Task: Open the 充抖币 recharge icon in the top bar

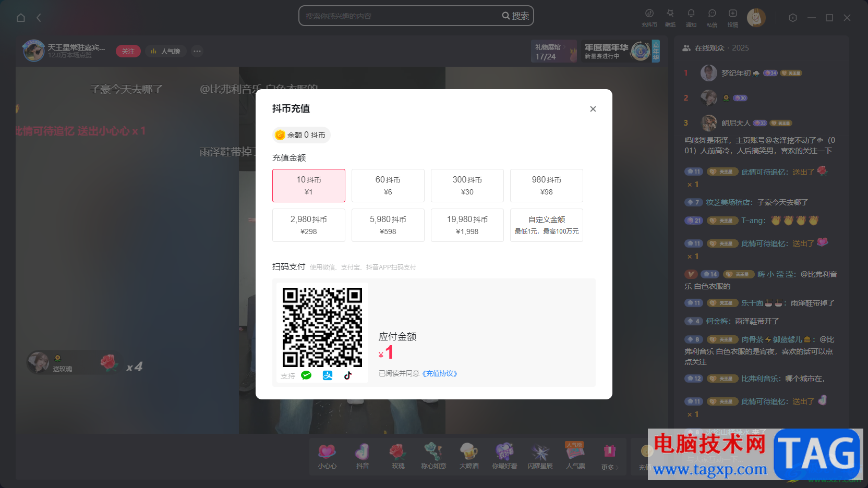Action: [649, 17]
